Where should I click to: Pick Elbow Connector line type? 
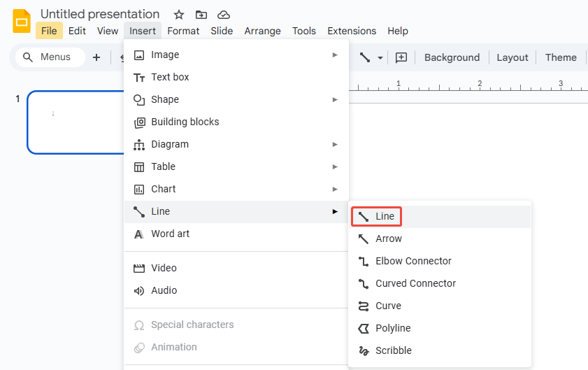(413, 261)
